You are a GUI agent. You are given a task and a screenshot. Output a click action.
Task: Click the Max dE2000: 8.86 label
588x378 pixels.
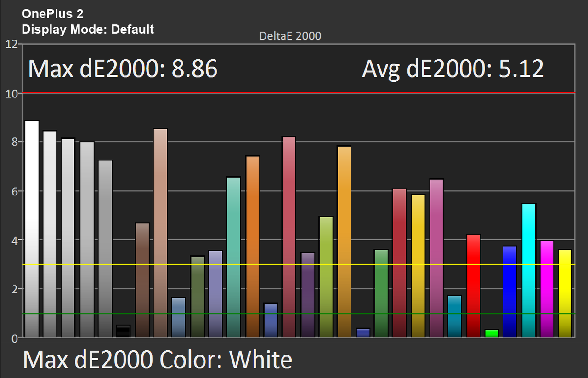pos(123,69)
